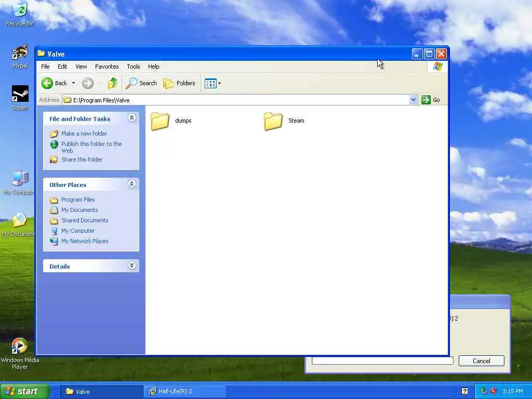The image size is (532, 399).
Task: Select the My Documents desktop icon
Action: pyautogui.click(x=18, y=224)
